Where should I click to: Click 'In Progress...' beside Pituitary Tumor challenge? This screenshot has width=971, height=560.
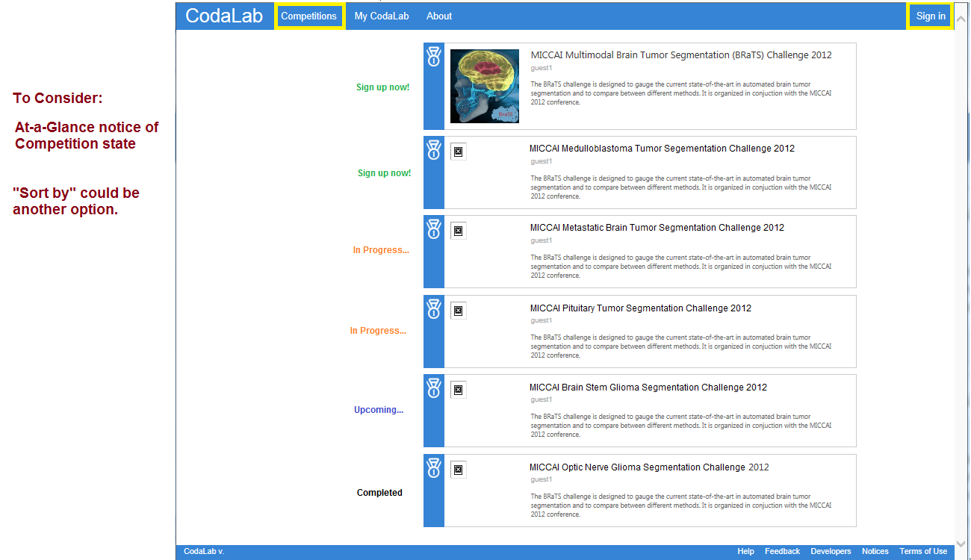coord(378,331)
